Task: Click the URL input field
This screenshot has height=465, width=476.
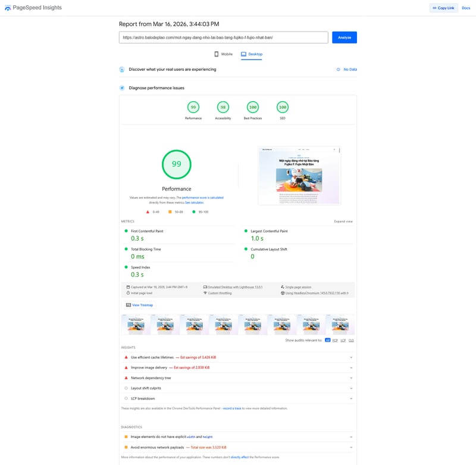Action: 223,38
